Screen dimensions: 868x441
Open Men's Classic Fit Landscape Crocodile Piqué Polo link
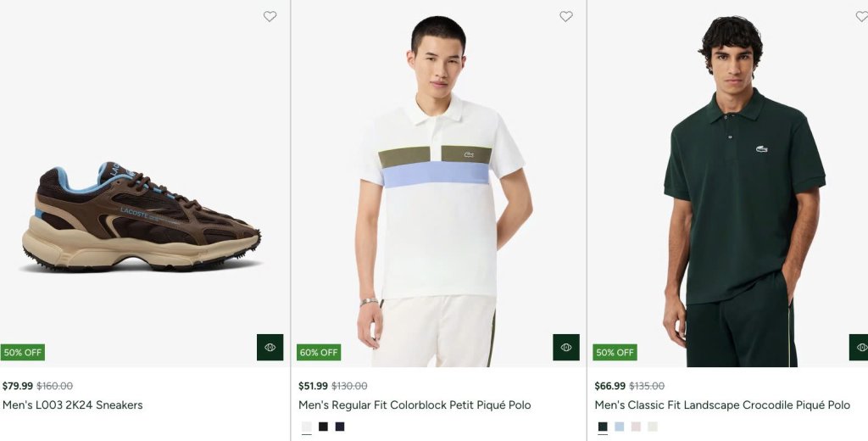pyautogui.click(x=722, y=405)
